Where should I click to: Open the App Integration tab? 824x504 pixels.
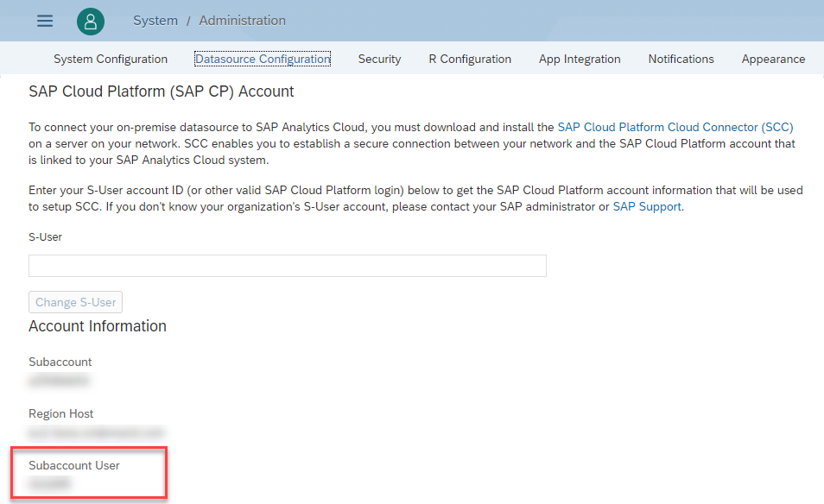tap(580, 59)
